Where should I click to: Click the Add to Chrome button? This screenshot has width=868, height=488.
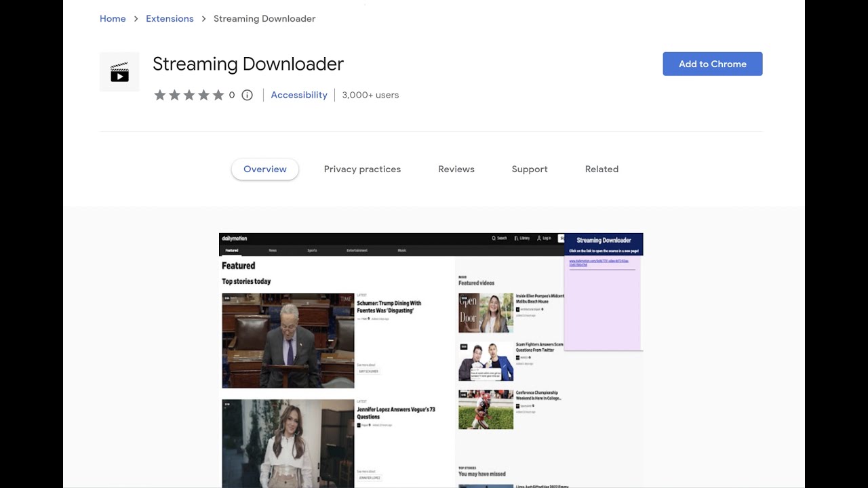pos(713,64)
